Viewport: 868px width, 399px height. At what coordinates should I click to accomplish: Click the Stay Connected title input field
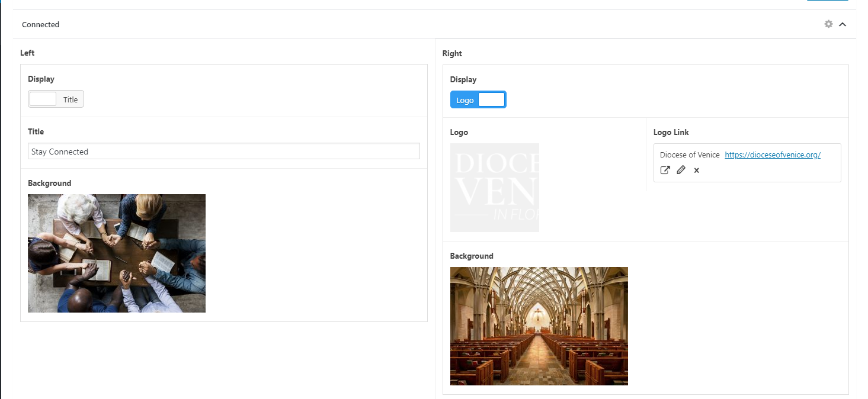pyautogui.click(x=223, y=152)
